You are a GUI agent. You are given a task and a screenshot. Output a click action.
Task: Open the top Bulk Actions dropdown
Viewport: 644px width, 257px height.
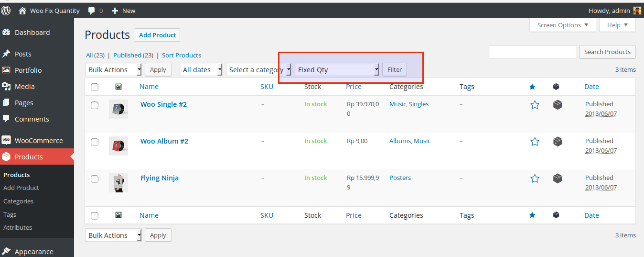click(114, 70)
